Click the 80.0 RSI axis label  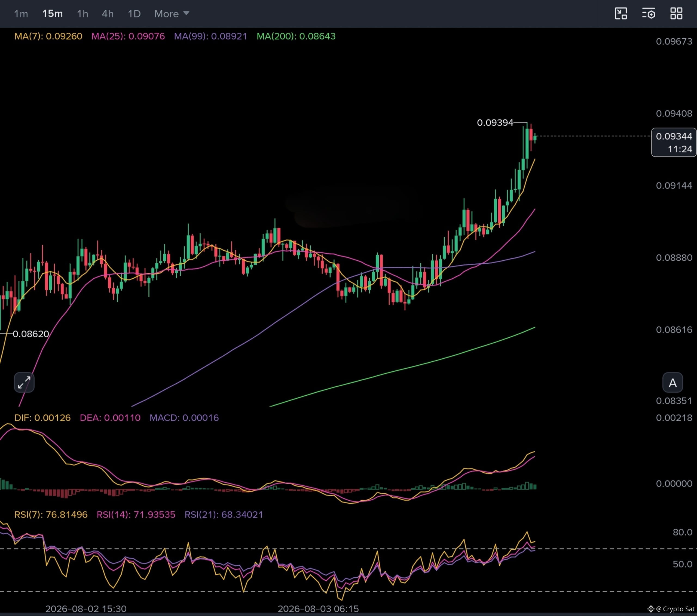(682, 532)
